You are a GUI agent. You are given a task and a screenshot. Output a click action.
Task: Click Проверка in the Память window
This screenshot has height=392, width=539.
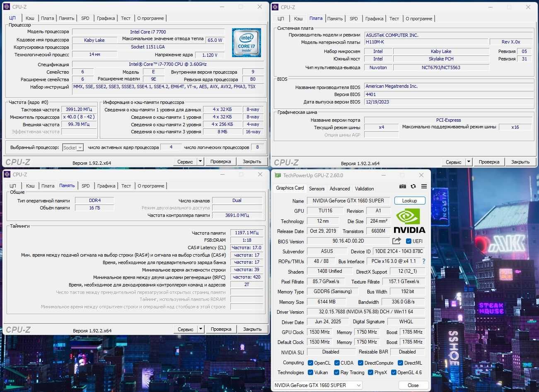(x=221, y=329)
